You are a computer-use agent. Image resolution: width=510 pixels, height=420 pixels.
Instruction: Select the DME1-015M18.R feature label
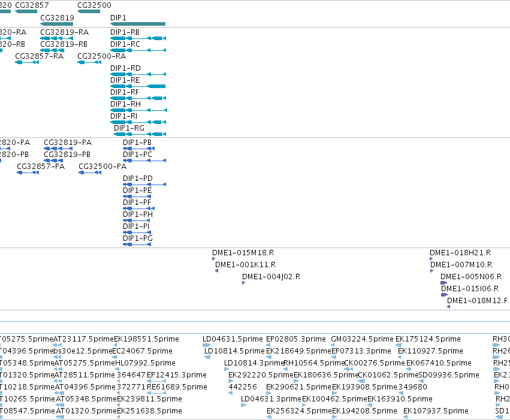[243, 253]
